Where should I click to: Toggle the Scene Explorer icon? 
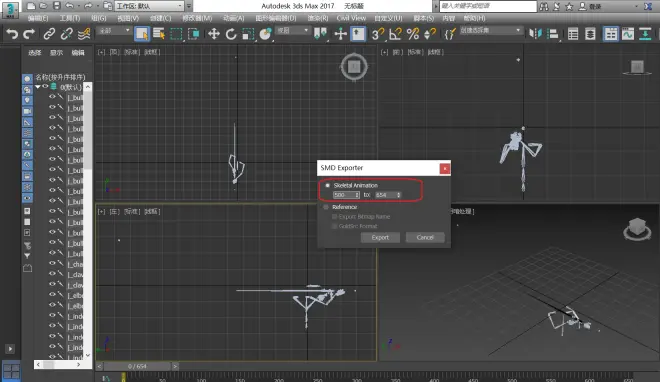[573, 34]
